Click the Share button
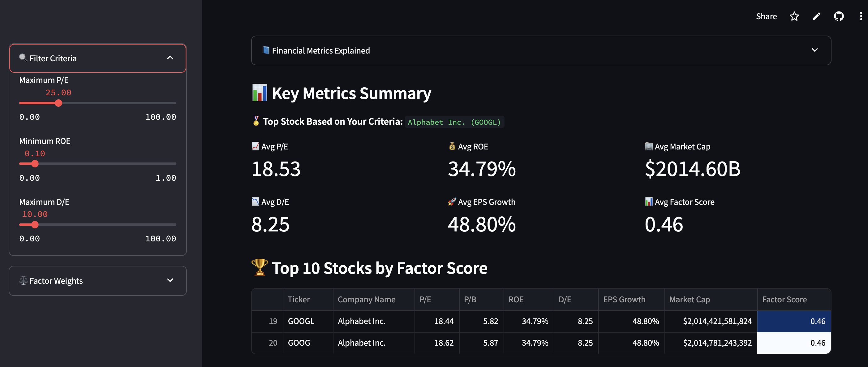 [x=766, y=16]
